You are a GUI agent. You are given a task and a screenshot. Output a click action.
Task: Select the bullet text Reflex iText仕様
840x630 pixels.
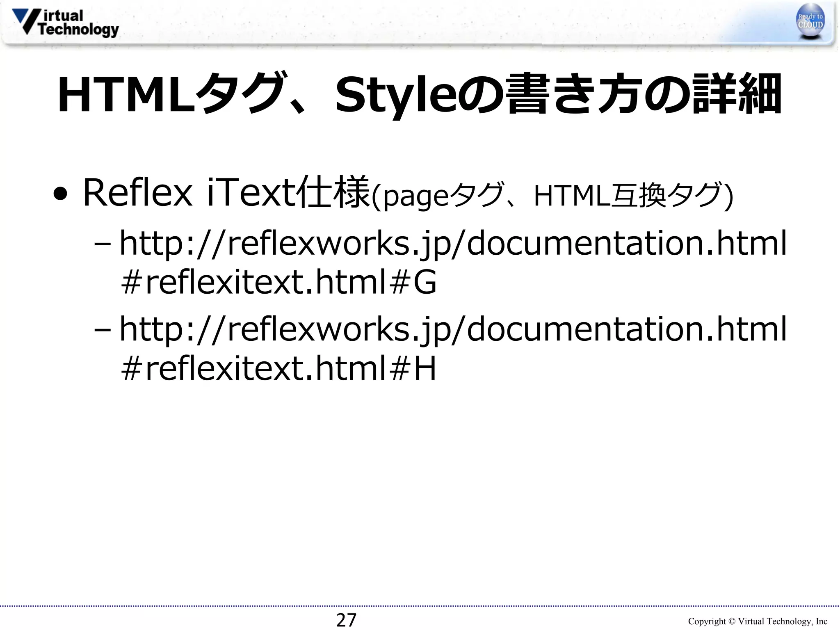227,192
